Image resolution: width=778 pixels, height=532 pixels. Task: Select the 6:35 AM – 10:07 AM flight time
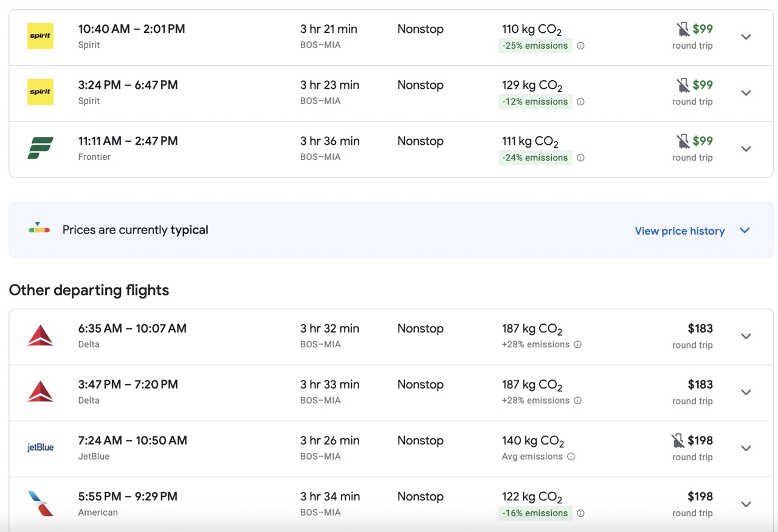(x=132, y=328)
